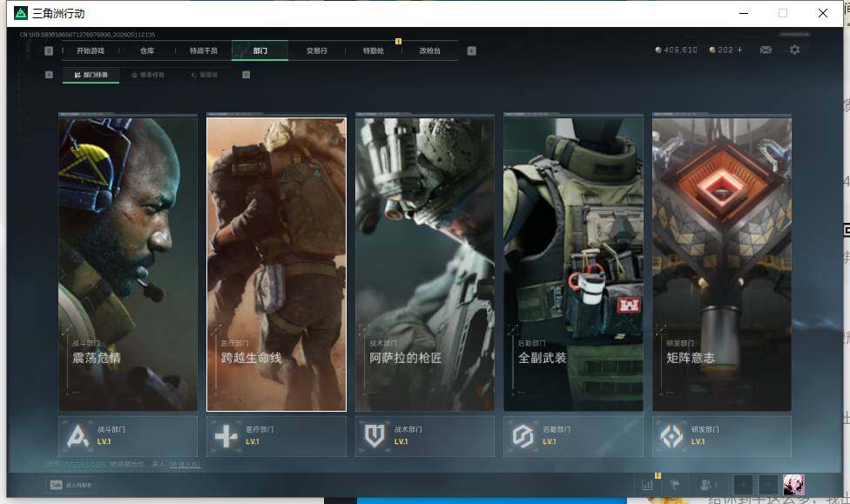
Task: Click the flag icon in the bottom bar
Action: click(675, 485)
